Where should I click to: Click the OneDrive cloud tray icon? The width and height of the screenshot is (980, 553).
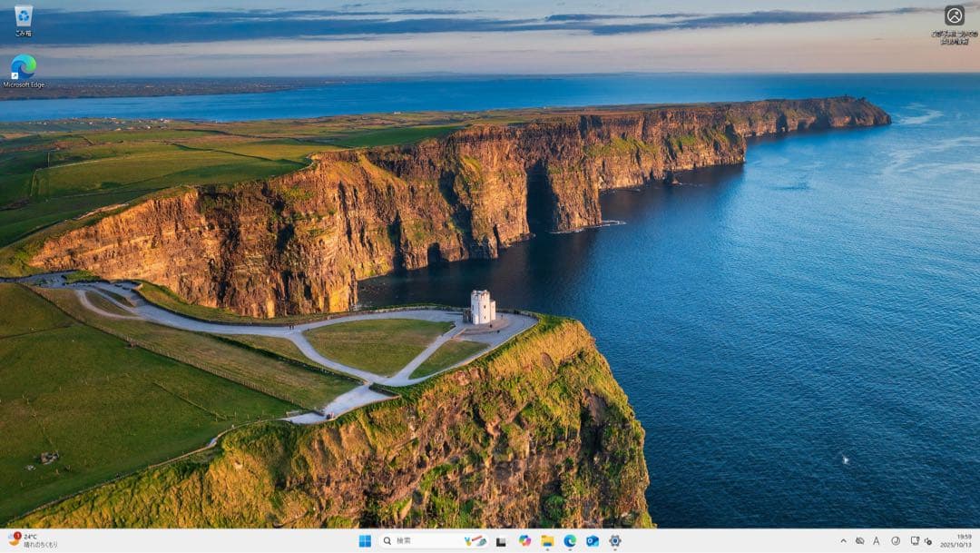(x=859, y=541)
